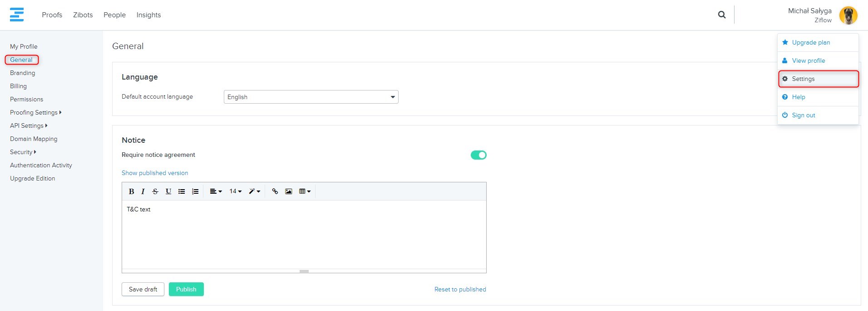Image resolution: width=868 pixels, height=311 pixels.
Task: Disable the Require notice agreement toggle
Action: pyautogui.click(x=478, y=155)
